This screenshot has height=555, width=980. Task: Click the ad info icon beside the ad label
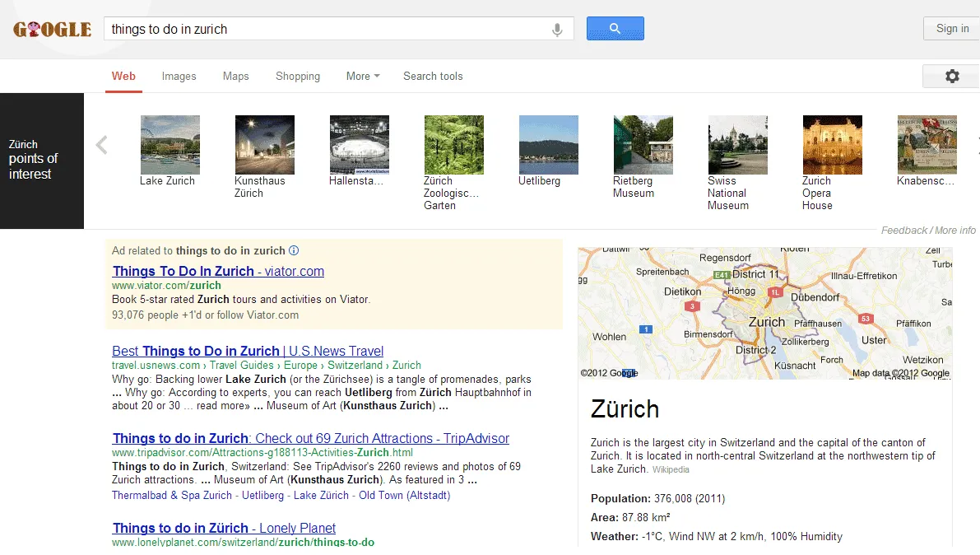tap(294, 251)
